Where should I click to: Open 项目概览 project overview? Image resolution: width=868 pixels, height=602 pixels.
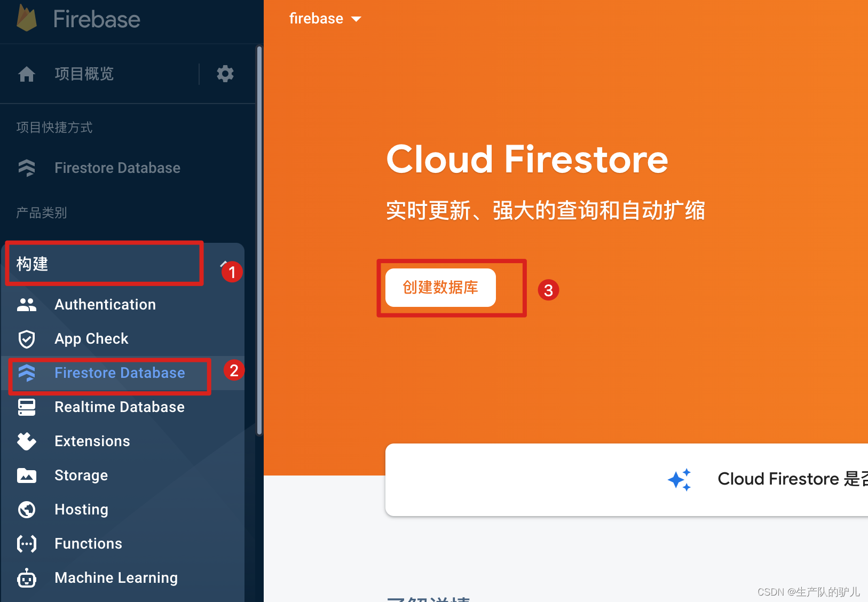84,74
